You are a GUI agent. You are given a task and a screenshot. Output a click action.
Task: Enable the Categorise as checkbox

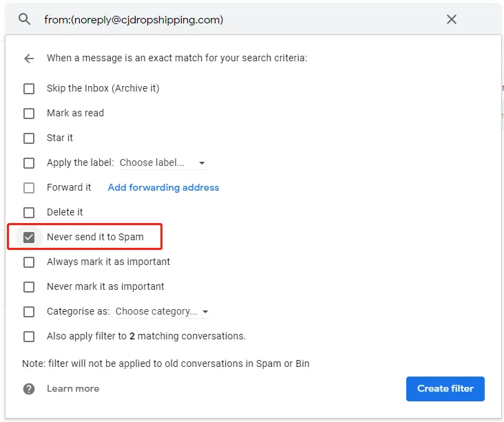coord(29,312)
